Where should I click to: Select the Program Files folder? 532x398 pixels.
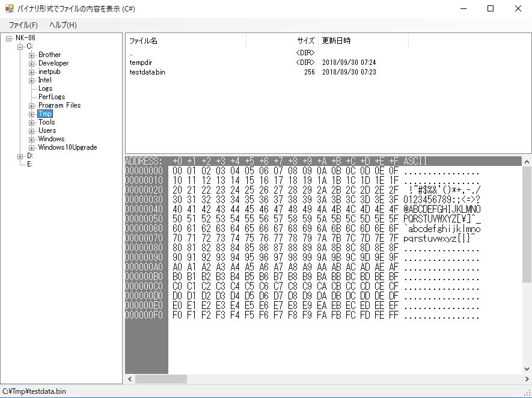pyautogui.click(x=60, y=105)
